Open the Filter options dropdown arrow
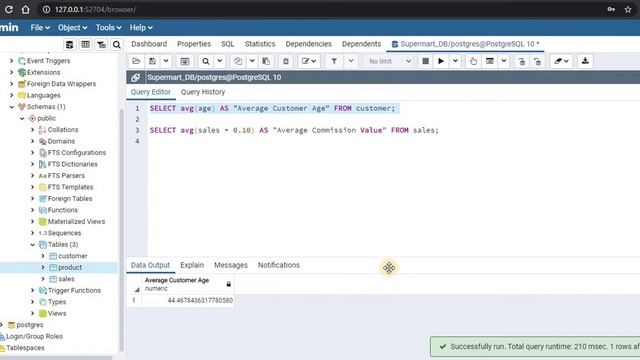Viewport: 640px width, 360px height. [x=351, y=61]
